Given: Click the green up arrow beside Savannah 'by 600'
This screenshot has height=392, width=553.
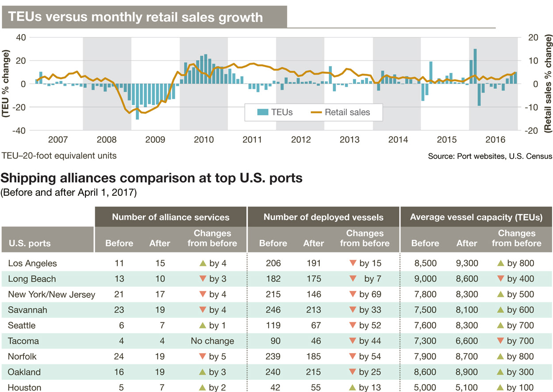Looking at the screenshot, I should pos(500,310).
